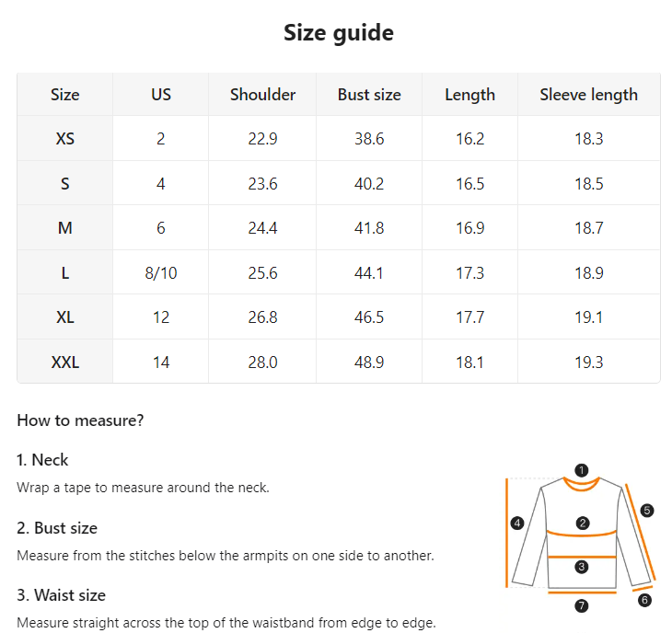Image resolution: width=672 pixels, height=633 pixels.
Task: Click marker 3 at the sweater waist
Action: coord(581,567)
